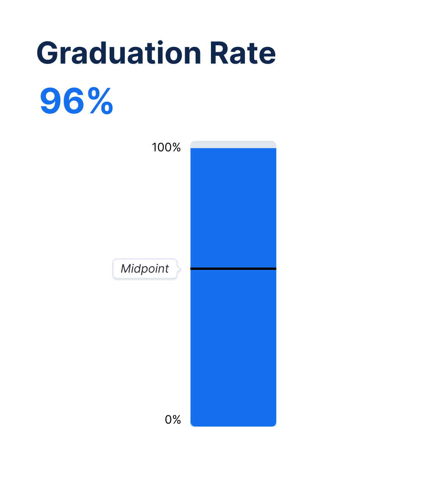Click the 0% axis label

(x=173, y=420)
